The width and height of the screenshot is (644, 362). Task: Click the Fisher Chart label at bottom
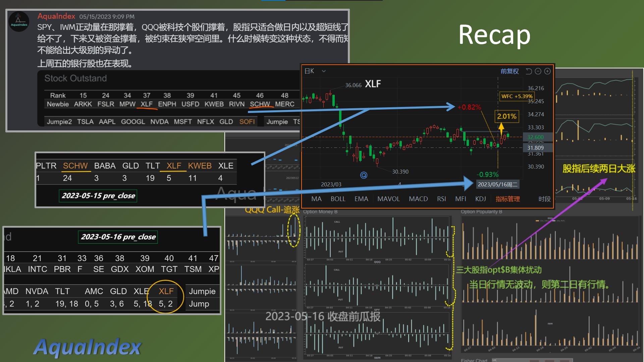474,360
